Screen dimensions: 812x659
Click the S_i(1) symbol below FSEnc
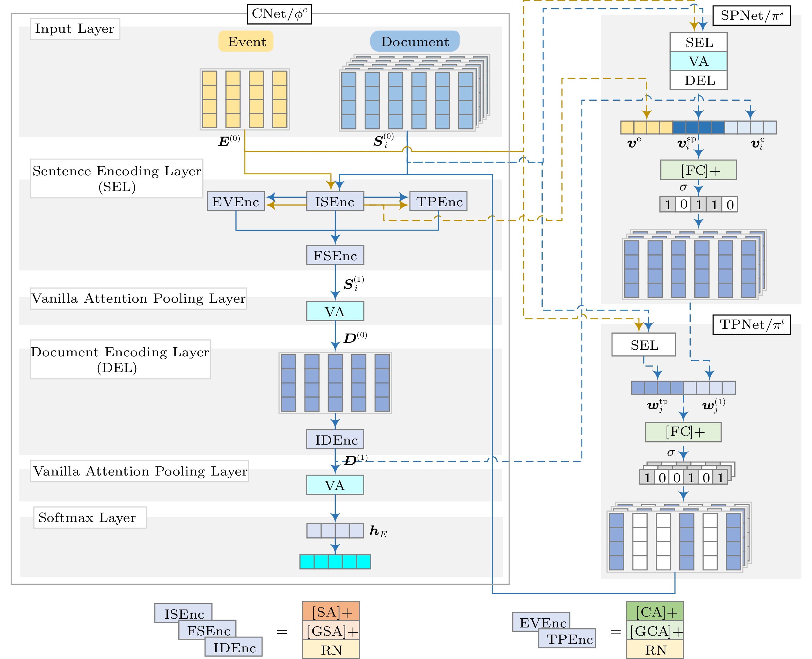[x=354, y=284]
